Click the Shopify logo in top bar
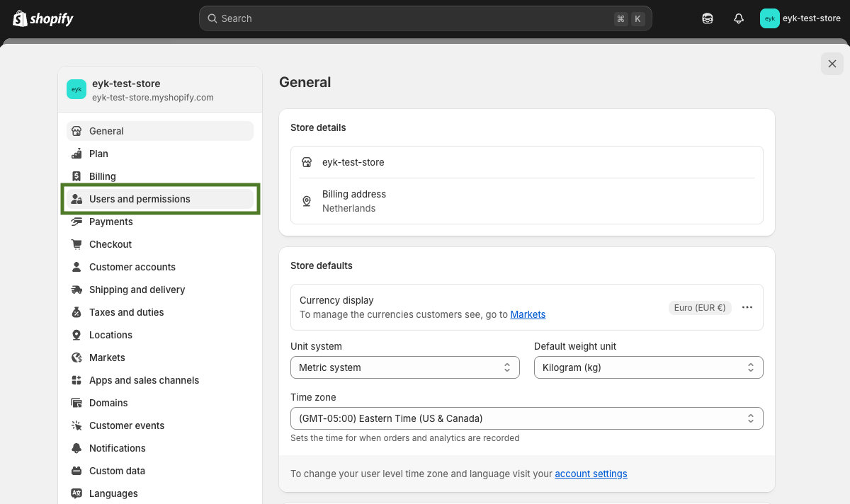Screen dimensions: 850x504 (43, 18)
